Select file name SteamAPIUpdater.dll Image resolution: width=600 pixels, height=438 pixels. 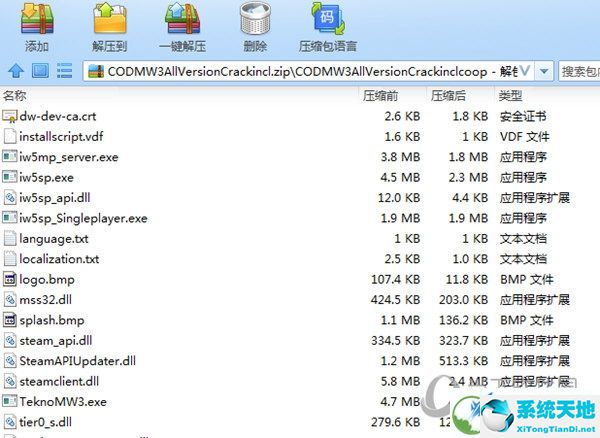(78, 361)
